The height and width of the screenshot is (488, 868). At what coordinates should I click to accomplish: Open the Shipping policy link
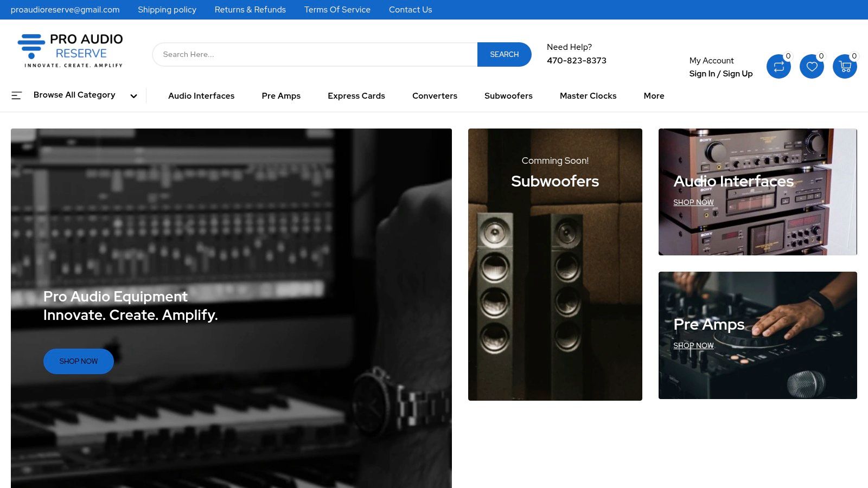tap(167, 10)
